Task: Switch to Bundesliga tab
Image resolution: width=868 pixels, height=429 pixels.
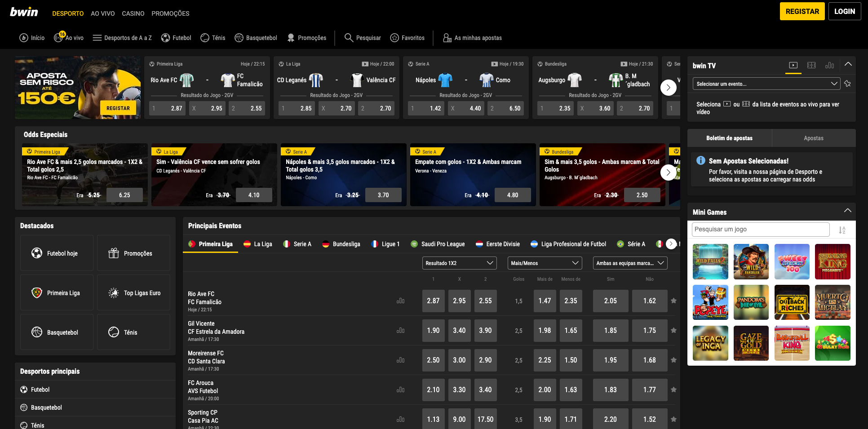Action: pos(341,244)
